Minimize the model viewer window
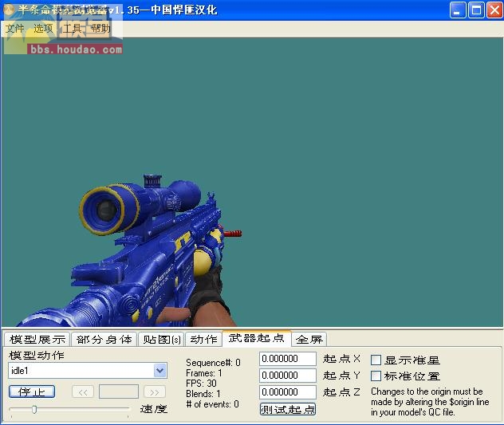504x425 pixels. click(458, 10)
